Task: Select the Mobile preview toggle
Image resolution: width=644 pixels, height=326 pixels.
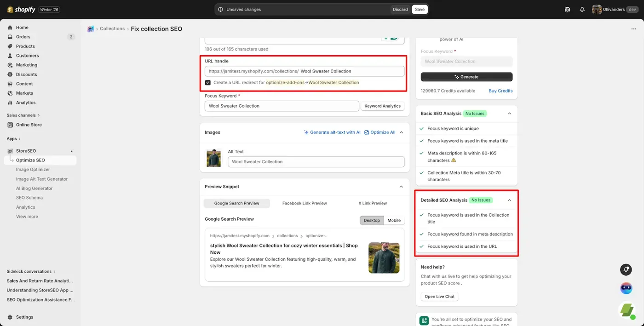Action: tap(394, 220)
